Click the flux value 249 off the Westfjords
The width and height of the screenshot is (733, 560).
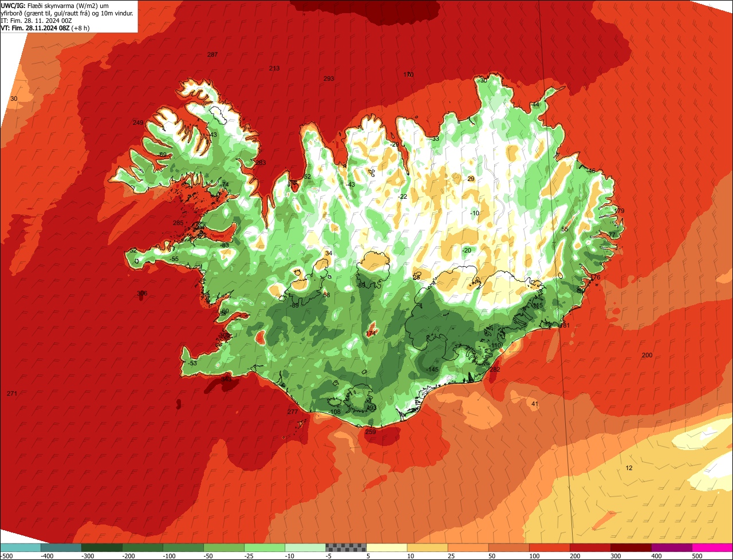point(138,123)
